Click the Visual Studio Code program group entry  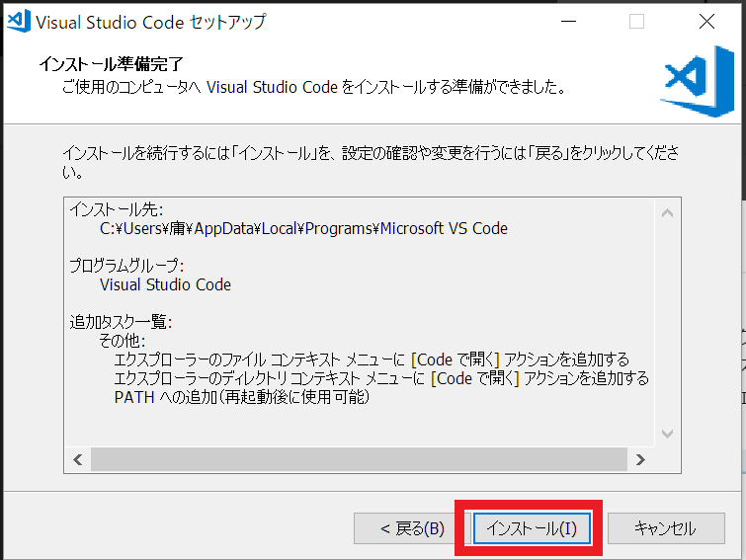tap(165, 284)
